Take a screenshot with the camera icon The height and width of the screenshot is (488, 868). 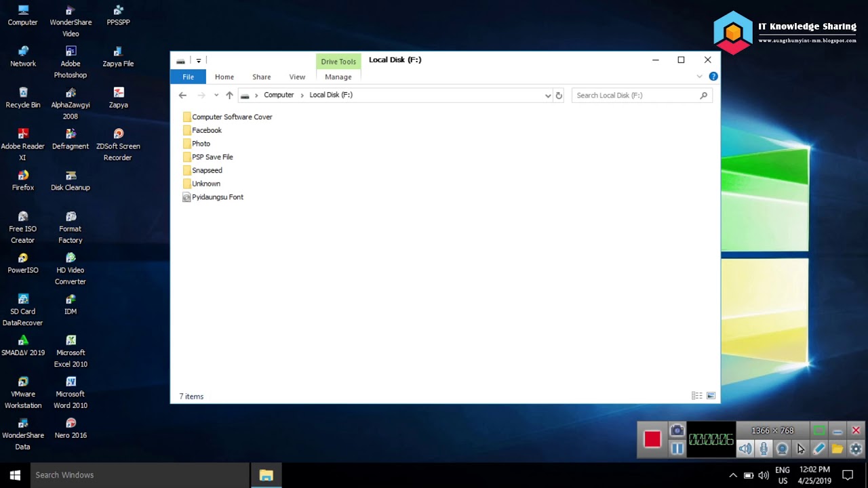pyautogui.click(x=677, y=430)
